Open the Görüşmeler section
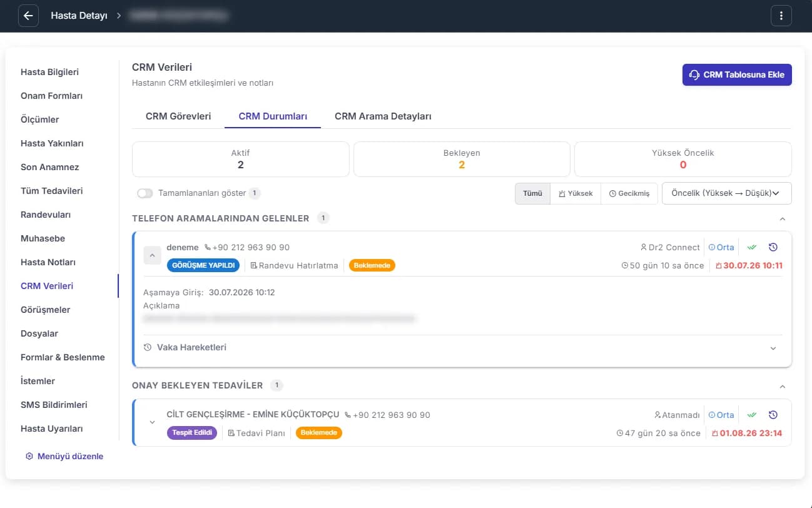Image resolution: width=812 pixels, height=508 pixels. tap(46, 310)
